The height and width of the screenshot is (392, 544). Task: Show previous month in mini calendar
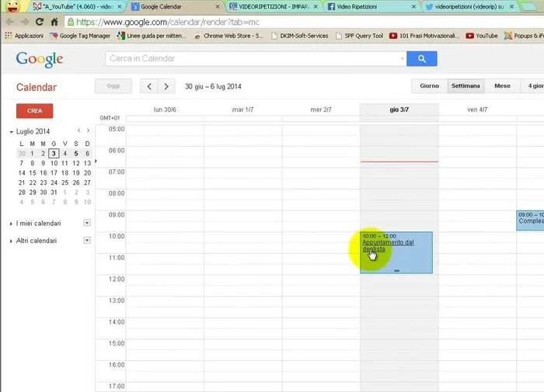(78, 131)
